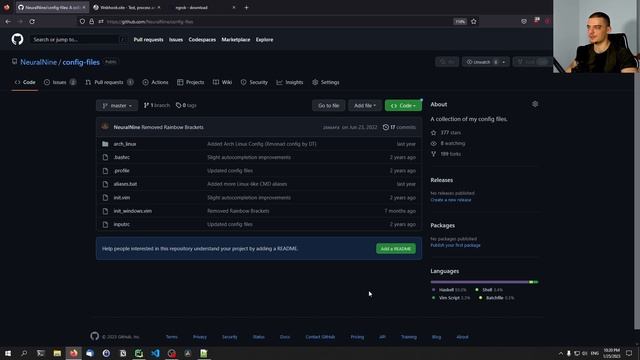
Task: Switch to the Wiki tab
Action: pyautogui.click(x=222, y=82)
